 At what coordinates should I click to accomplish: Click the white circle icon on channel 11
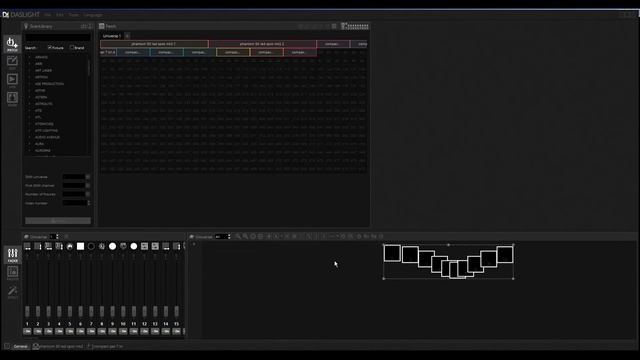tap(134, 246)
